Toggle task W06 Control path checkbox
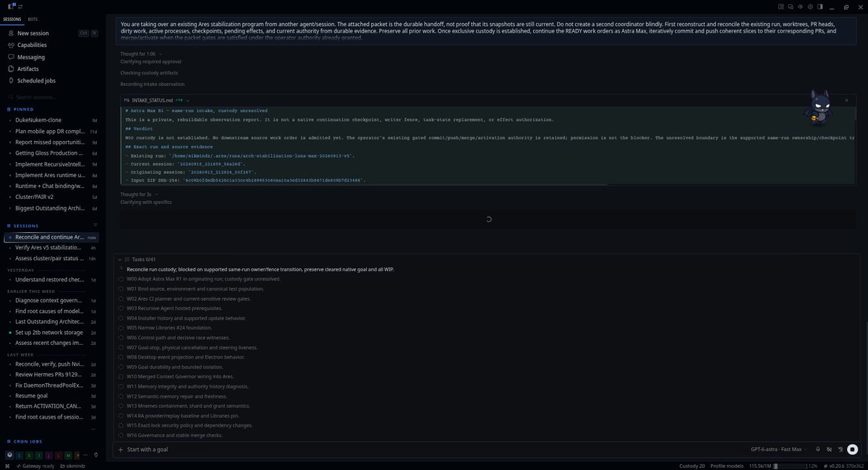The image size is (868, 470). [x=121, y=337]
